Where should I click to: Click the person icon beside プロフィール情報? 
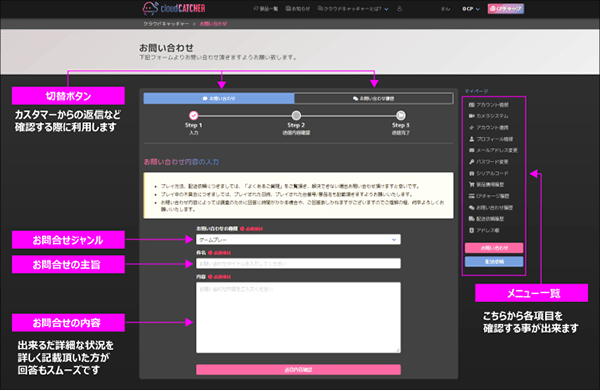[471, 139]
